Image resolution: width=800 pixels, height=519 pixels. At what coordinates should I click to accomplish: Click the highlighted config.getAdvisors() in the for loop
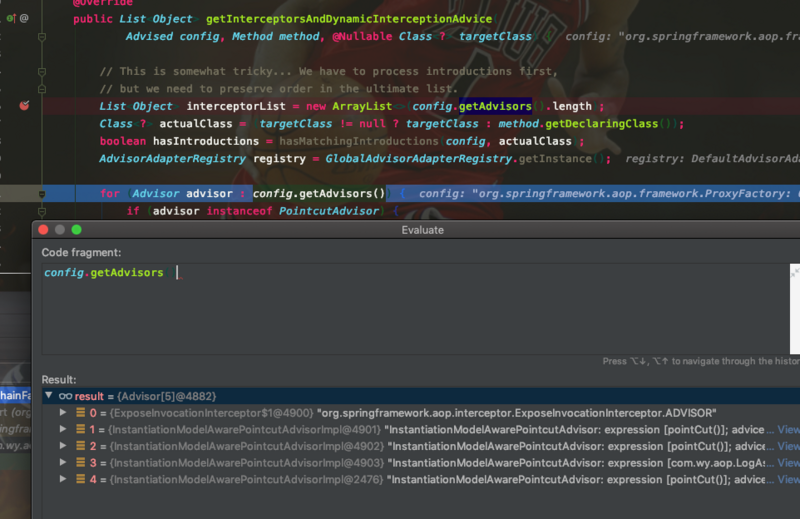click(319, 193)
